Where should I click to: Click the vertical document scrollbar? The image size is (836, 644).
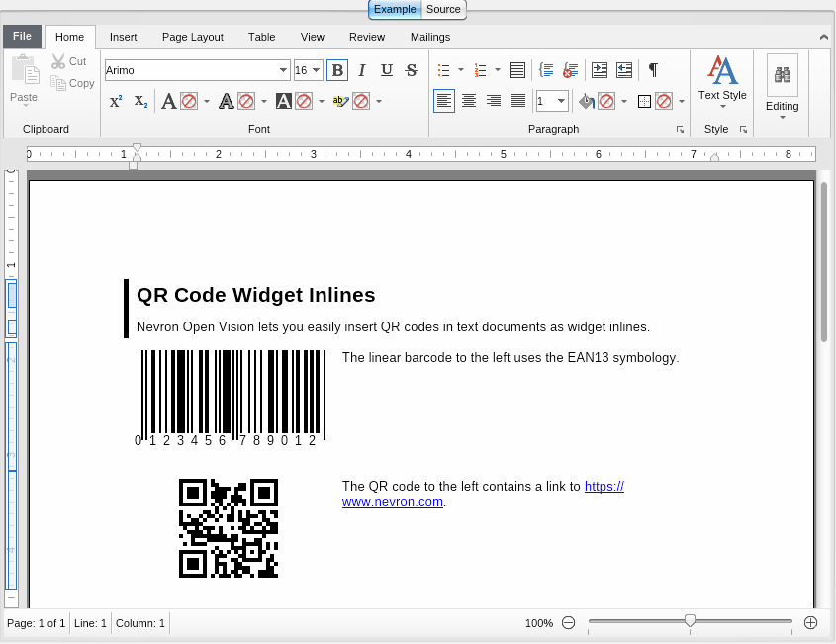click(824, 262)
